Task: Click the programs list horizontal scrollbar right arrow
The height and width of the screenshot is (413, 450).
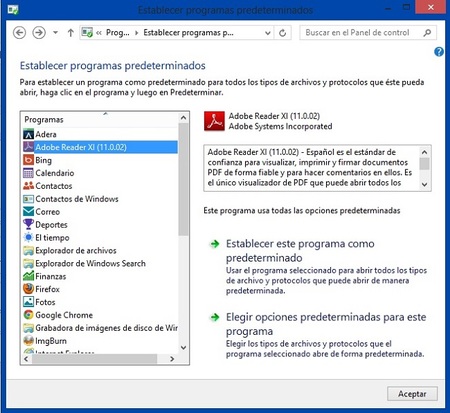Action: (x=172, y=359)
